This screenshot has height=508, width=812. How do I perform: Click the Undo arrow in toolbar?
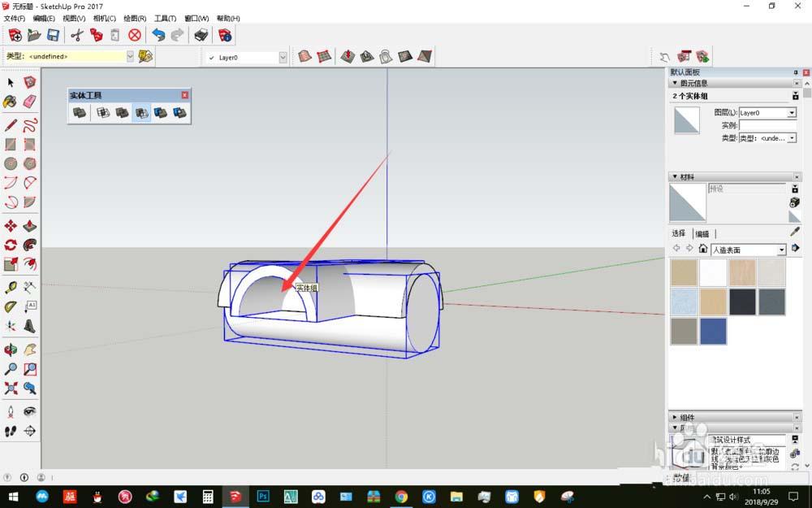click(158, 35)
